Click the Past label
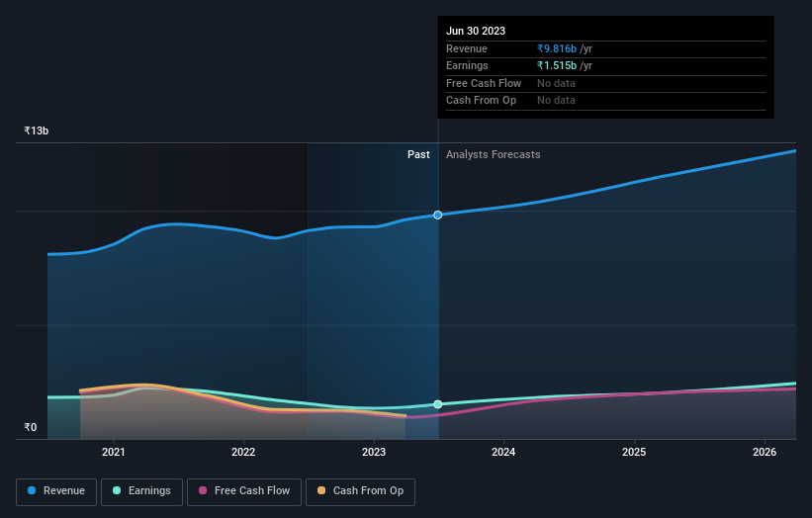812x518 pixels. [x=418, y=154]
